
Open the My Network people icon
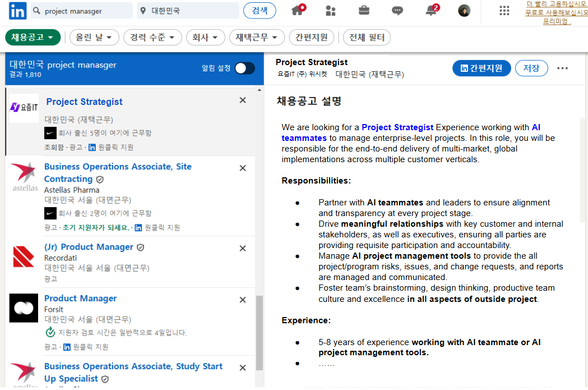[x=330, y=11]
